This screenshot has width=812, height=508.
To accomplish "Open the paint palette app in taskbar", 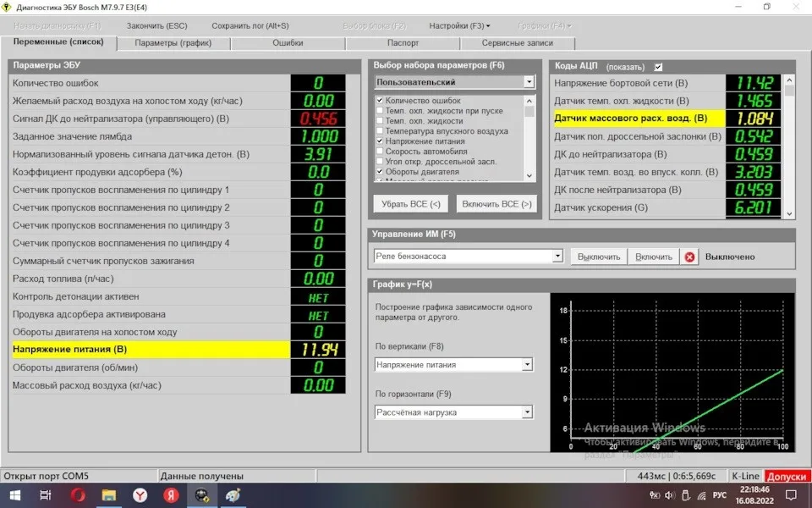I will click(233, 495).
